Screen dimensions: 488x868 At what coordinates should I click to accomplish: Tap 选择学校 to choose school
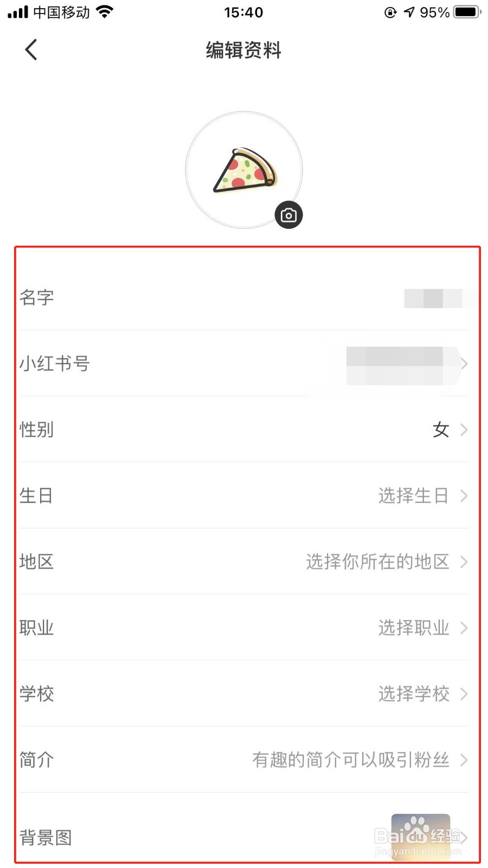pos(414,694)
